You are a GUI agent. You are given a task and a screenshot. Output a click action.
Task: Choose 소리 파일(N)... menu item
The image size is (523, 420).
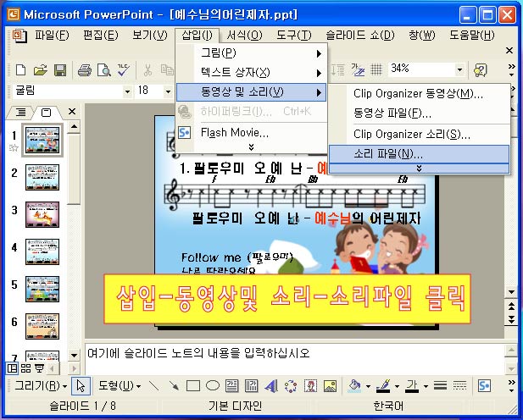[x=419, y=153]
